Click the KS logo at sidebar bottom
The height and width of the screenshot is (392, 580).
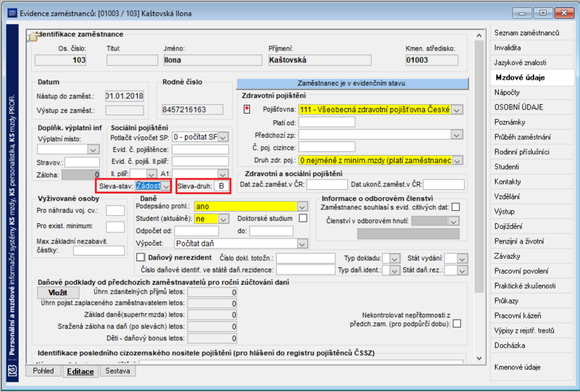tap(12, 369)
